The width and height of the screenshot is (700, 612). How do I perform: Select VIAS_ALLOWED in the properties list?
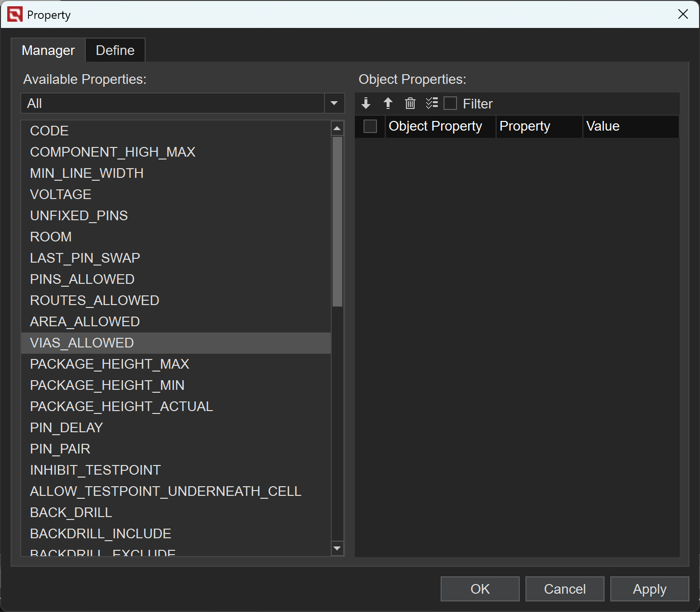[x=82, y=343]
